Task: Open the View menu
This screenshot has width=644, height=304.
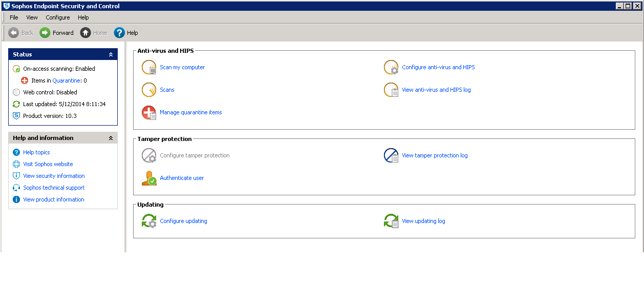Action: [x=32, y=17]
